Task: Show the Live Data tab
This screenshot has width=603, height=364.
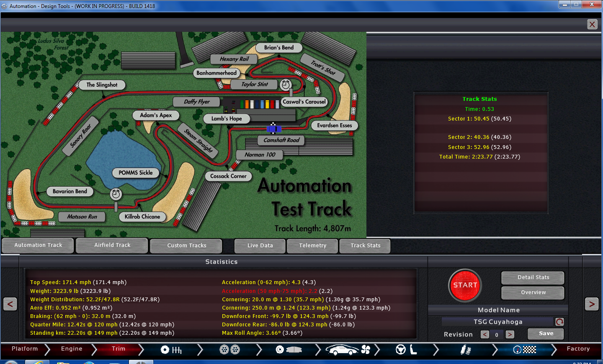Action: (x=260, y=246)
